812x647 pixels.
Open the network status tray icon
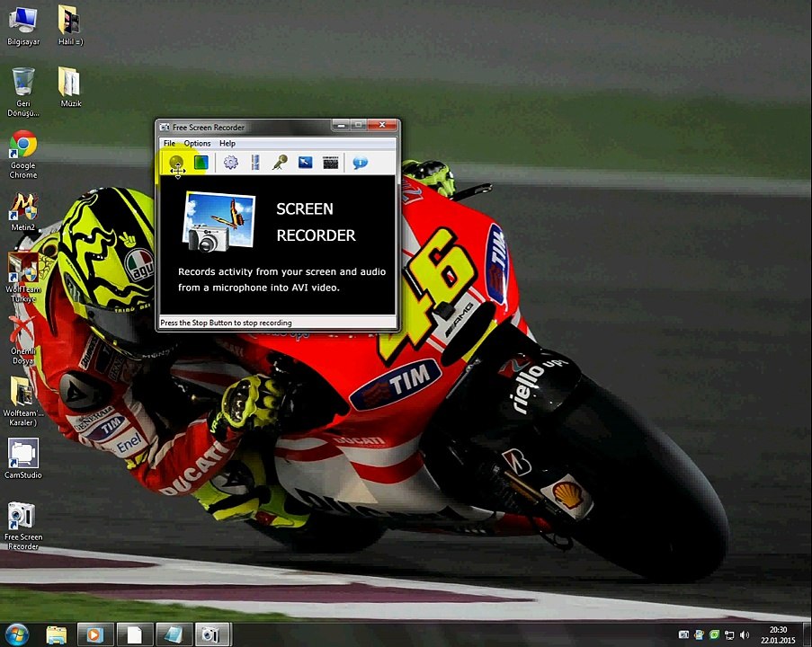coord(729,634)
